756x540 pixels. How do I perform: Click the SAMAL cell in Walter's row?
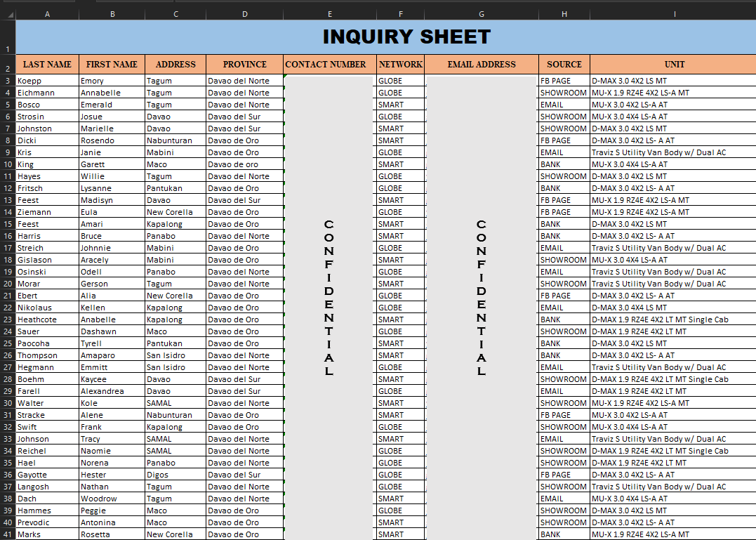[175, 403]
